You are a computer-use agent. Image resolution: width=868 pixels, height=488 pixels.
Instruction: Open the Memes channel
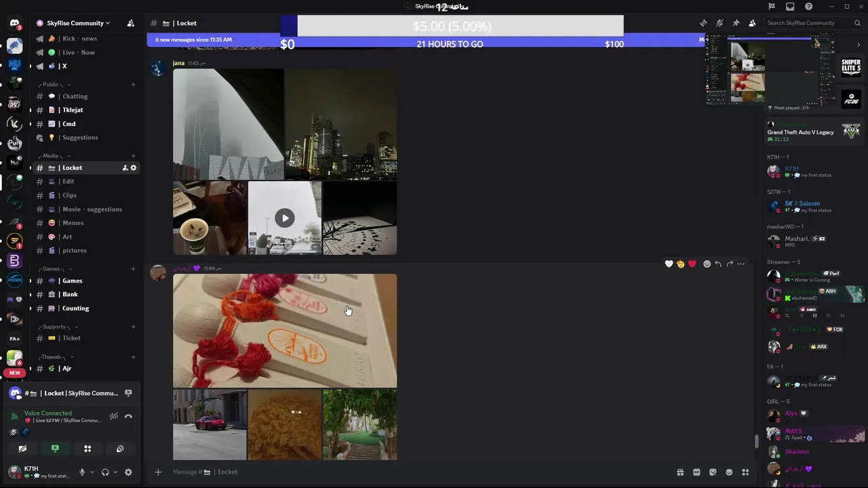pyautogui.click(x=85, y=223)
